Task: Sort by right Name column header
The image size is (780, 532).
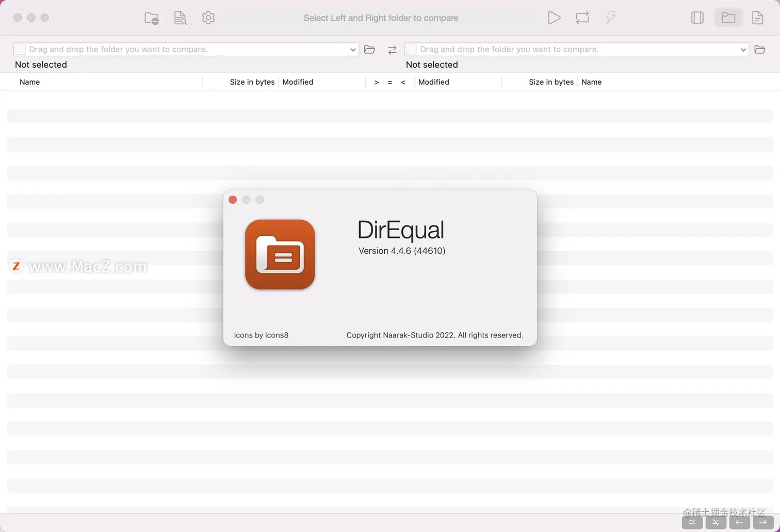Action: 592,82
